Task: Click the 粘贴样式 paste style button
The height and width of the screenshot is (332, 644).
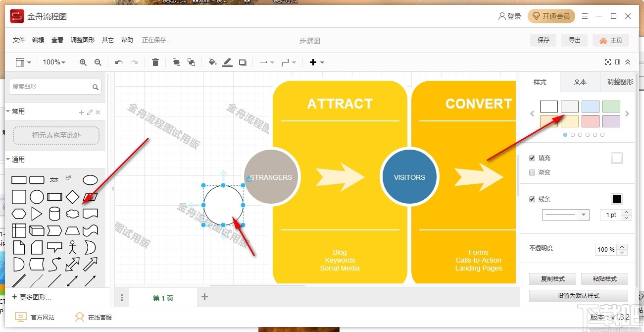Action: 604,279
